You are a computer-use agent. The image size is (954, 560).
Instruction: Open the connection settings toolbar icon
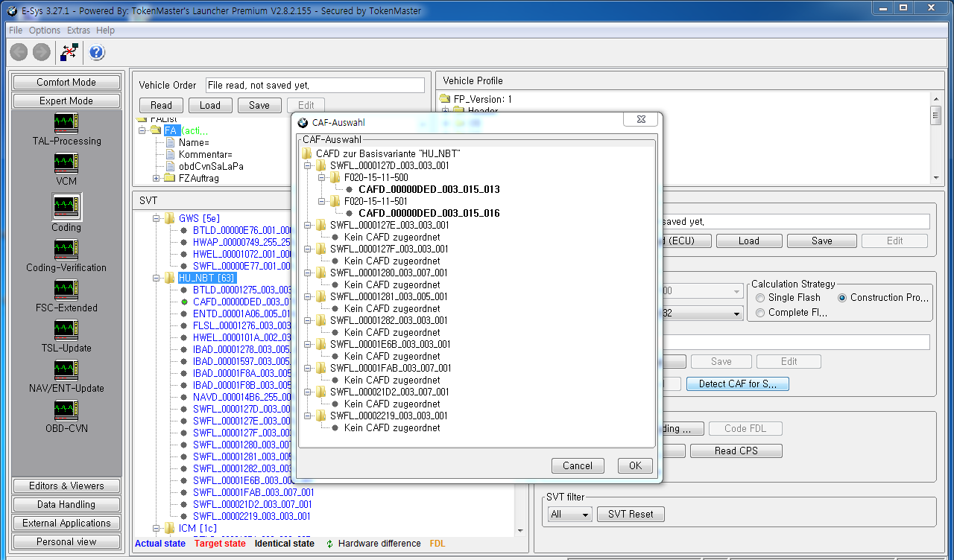69,52
